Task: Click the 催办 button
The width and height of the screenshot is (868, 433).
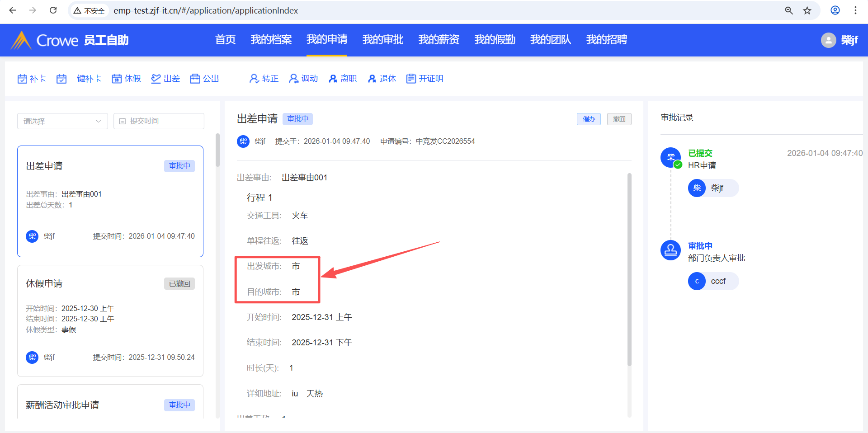Action: (x=589, y=119)
